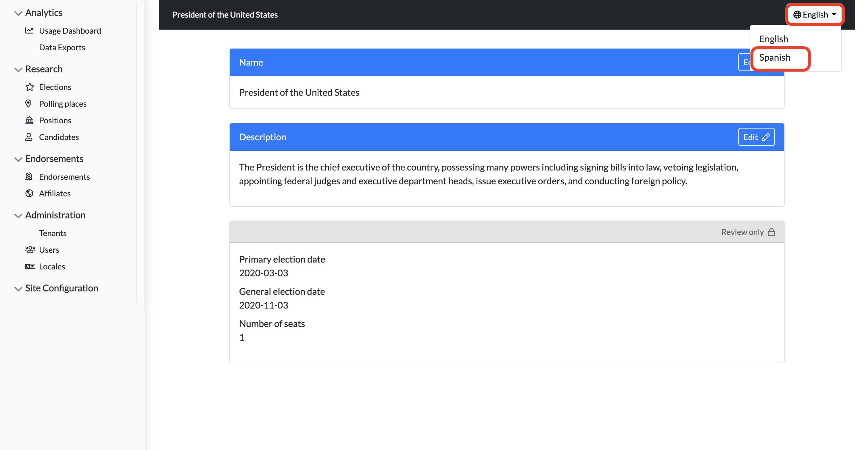Image resolution: width=868 pixels, height=450 pixels.
Task: Click the Description card header title
Action: [262, 137]
